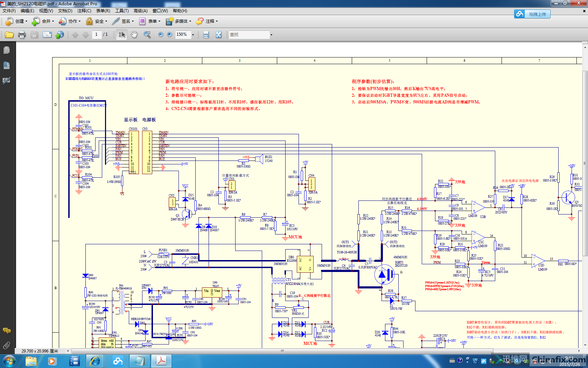Open the Attachments paperclip panel
The width and height of the screenshot is (588, 368).
click(x=7, y=346)
